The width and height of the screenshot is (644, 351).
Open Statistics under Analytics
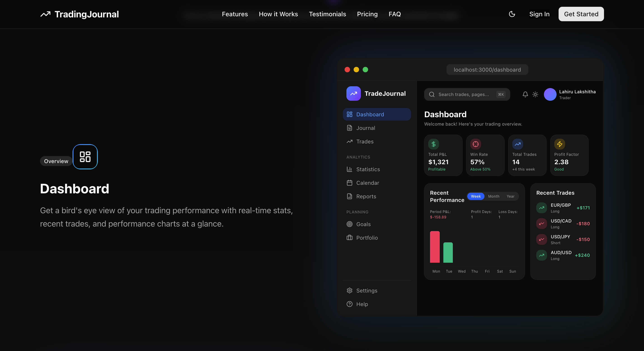tap(368, 169)
